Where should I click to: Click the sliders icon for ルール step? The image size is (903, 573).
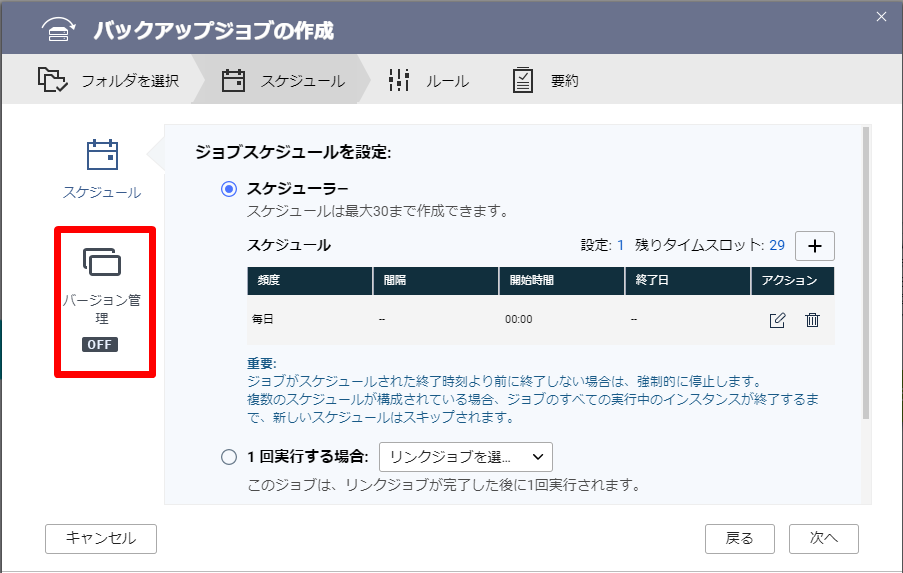399,80
